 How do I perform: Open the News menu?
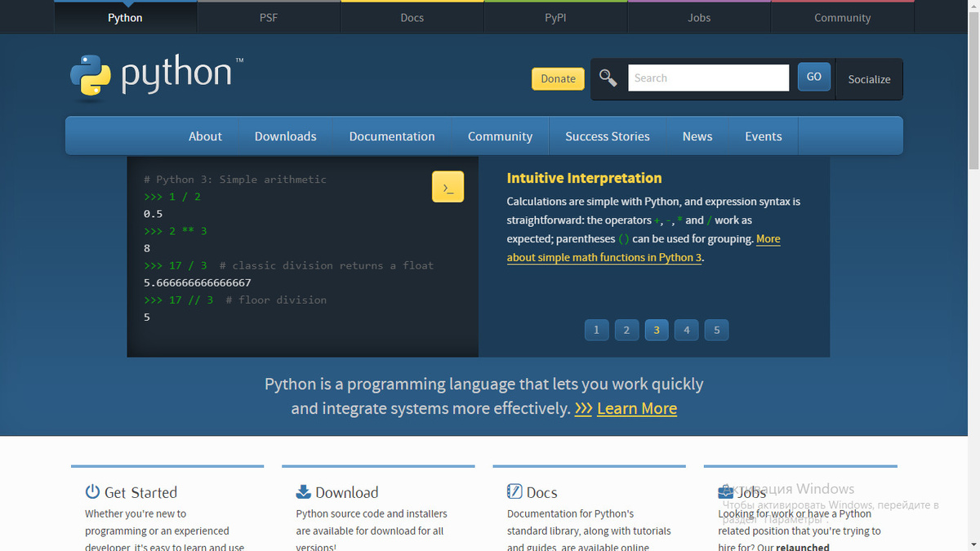[697, 136]
